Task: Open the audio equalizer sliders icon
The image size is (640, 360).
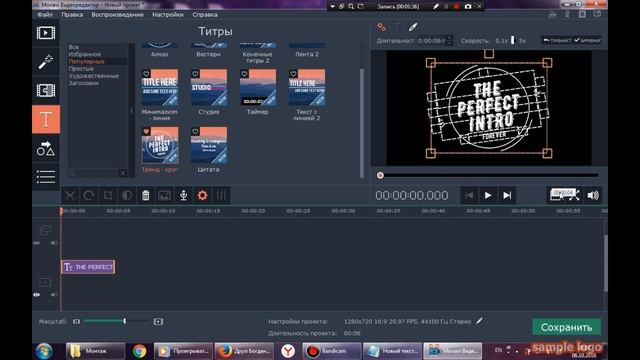Action: click(x=221, y=195)
